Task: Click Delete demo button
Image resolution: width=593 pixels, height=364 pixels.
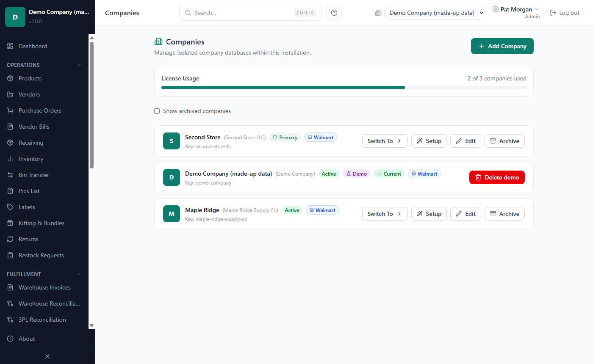Action: [497, 177]
